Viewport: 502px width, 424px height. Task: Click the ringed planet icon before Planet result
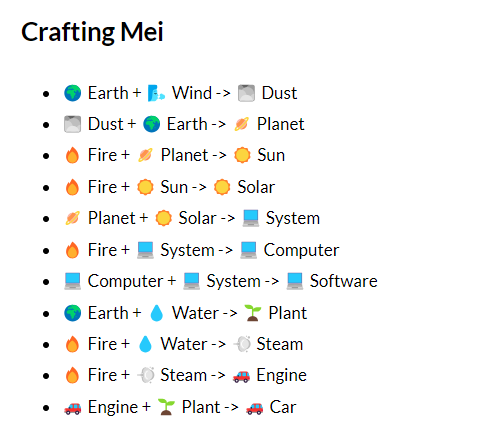(x=242, y=124)
